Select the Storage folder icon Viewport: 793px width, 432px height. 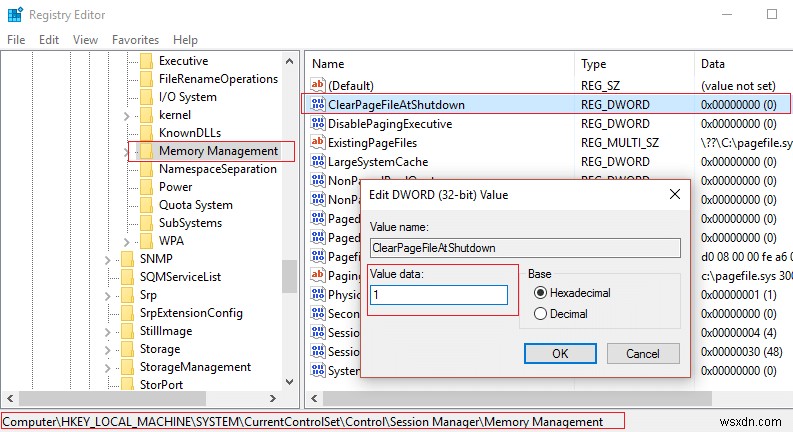[127, 349]
